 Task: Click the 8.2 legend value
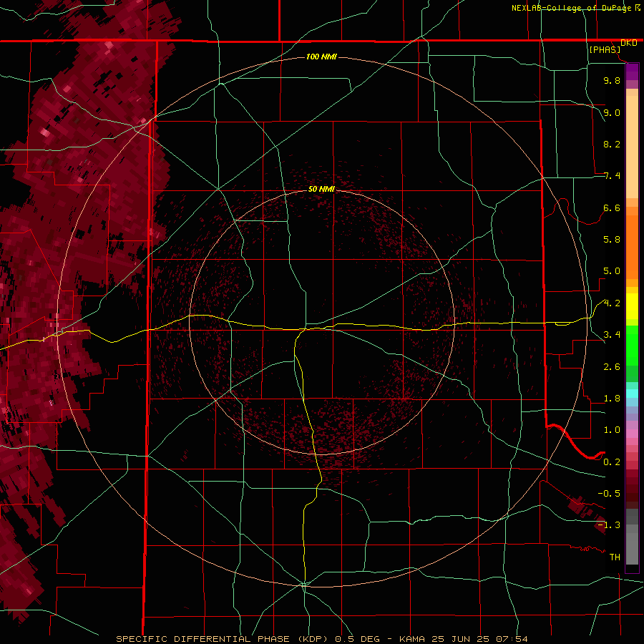(612, 144)
